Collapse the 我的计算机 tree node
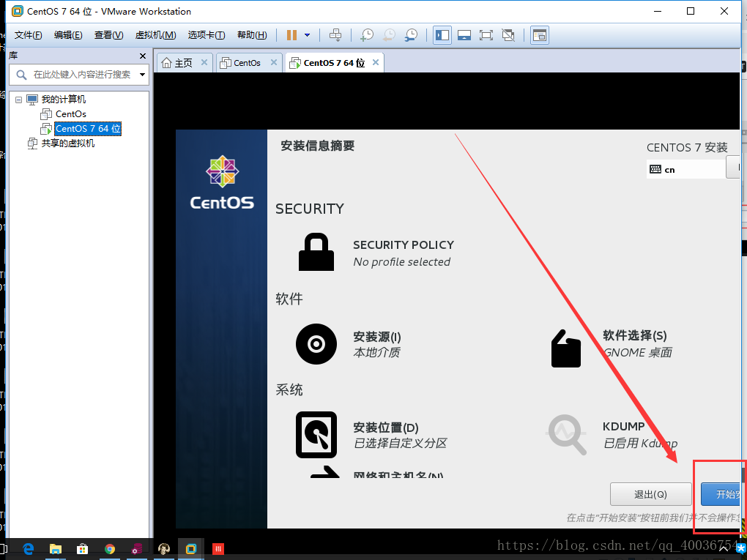 [18, 100]
